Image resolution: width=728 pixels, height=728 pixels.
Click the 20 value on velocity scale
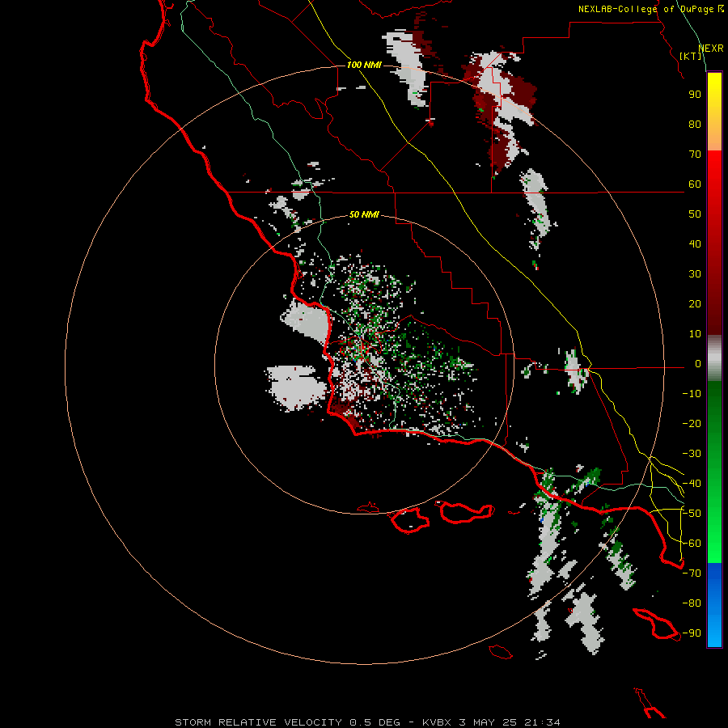pyautogui.click(x=695, y=304)
